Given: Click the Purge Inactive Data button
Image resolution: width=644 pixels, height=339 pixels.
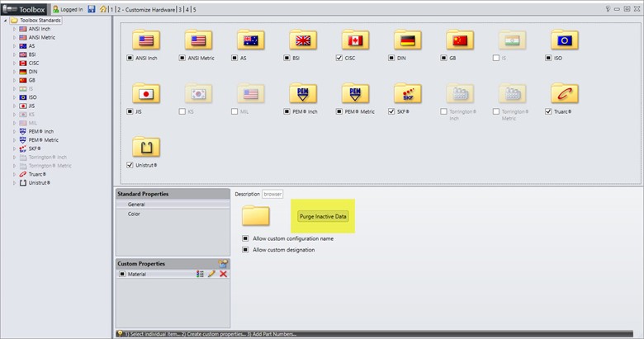Looking at the screenshot, I should point(324,215).
